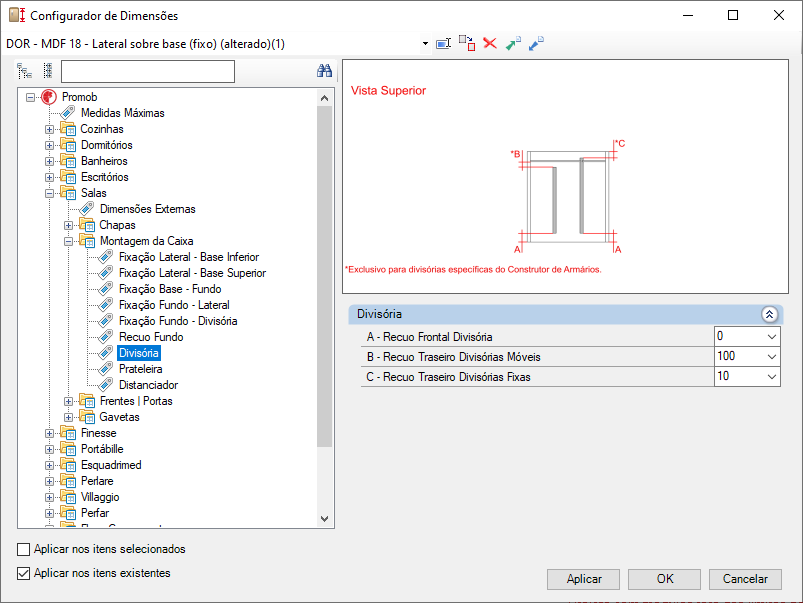Open C - Recuo Traseiro Divisórias Fixas dropdown

[772, 377]
